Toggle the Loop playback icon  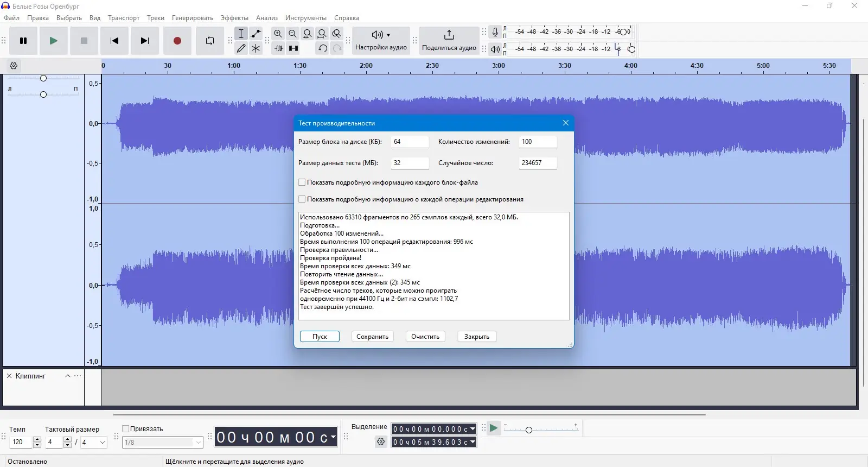click(x=209, y=41)
